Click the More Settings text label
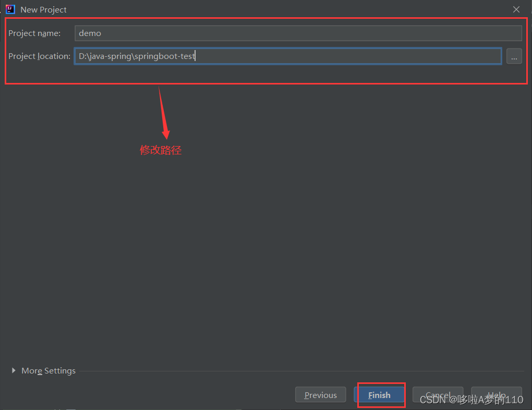The width and height of the screenshot is (532, 410). [x=49, y=370]
